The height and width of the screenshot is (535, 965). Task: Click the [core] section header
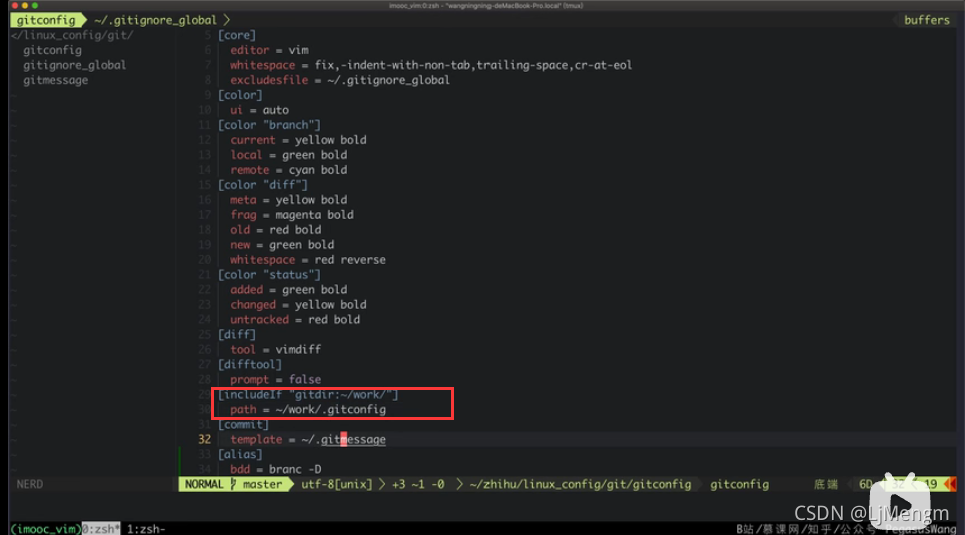click(237, 35)
